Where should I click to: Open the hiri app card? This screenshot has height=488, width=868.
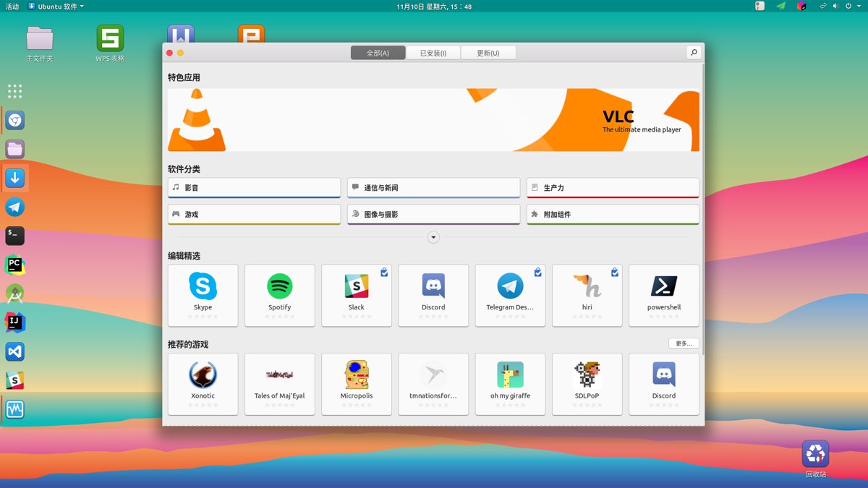[587, 295]
